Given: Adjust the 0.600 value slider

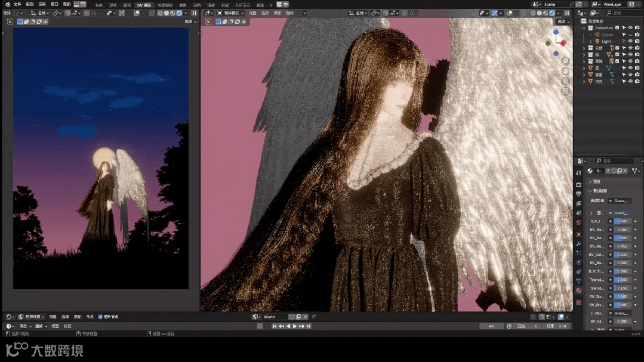Looking at the screenshot, I should (x=623, y=296).
